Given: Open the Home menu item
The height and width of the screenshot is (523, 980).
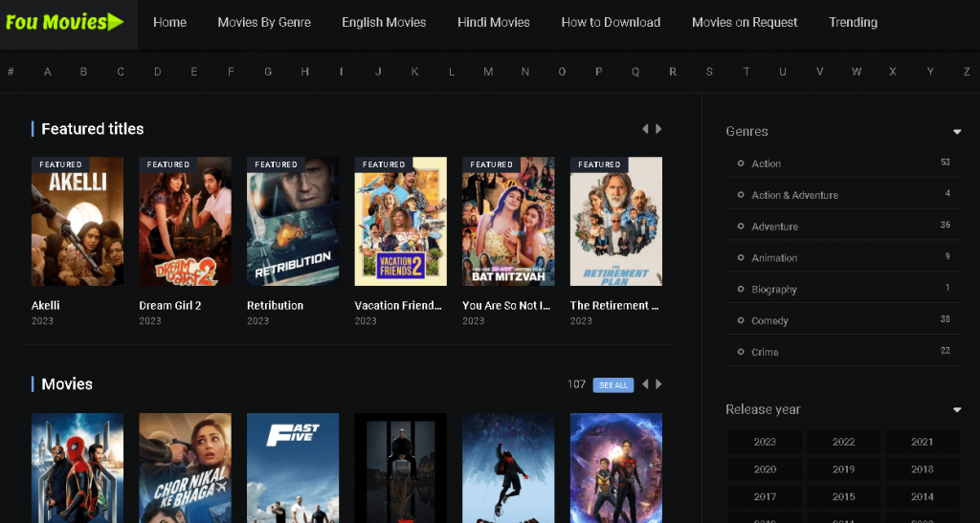Looking at the screenshot, I should [x=170, y=22].
